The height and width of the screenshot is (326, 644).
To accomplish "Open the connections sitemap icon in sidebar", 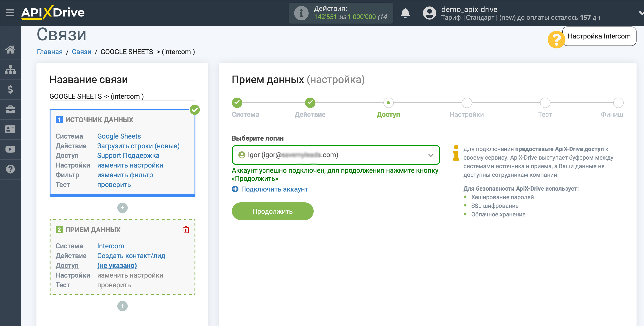I will click(10, 70).
